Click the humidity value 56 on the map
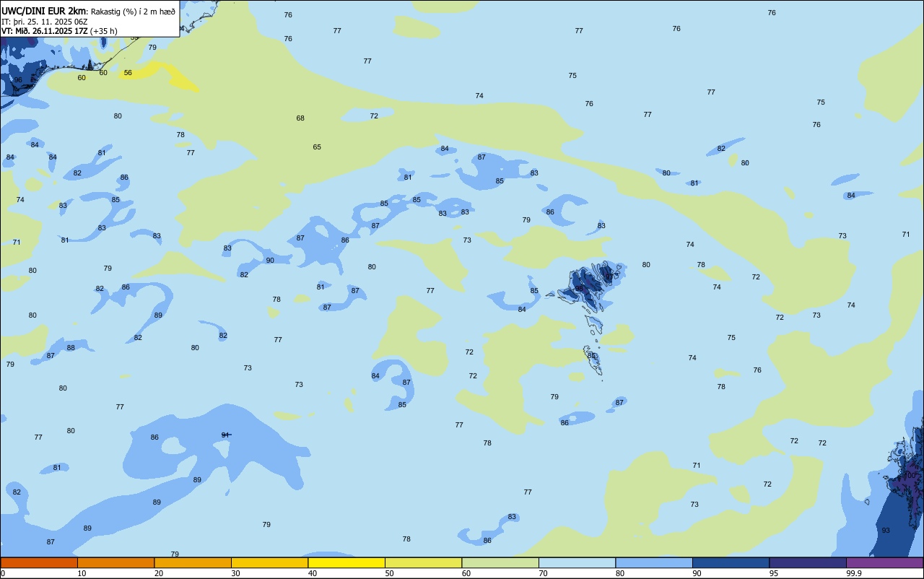This screenshot has height=579, width=924. click(128, 73)
